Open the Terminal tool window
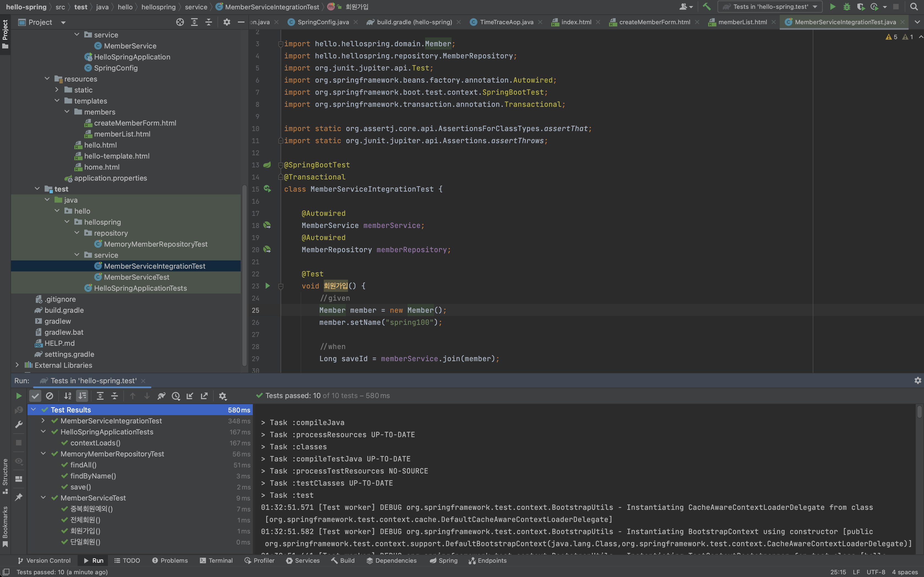The width and height of the screenshot is (924, 577). click(x=216, y=560)
